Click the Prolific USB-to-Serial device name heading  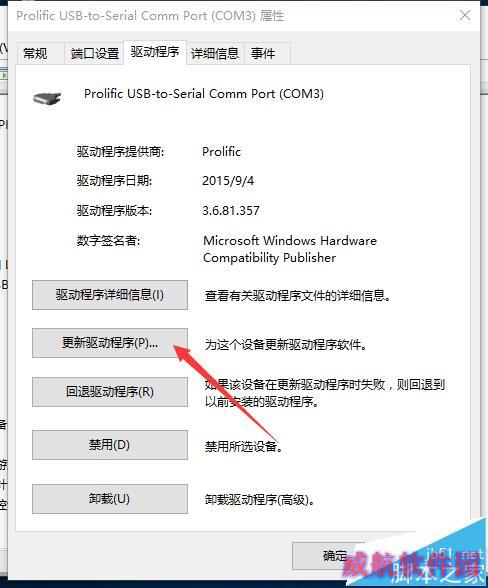[x=204, y=94]
